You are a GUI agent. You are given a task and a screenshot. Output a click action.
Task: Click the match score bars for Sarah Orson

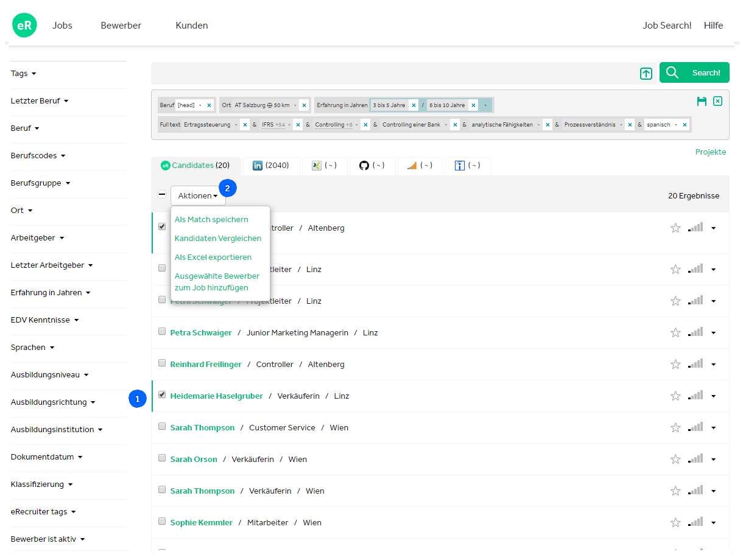(x=695, y=460)
